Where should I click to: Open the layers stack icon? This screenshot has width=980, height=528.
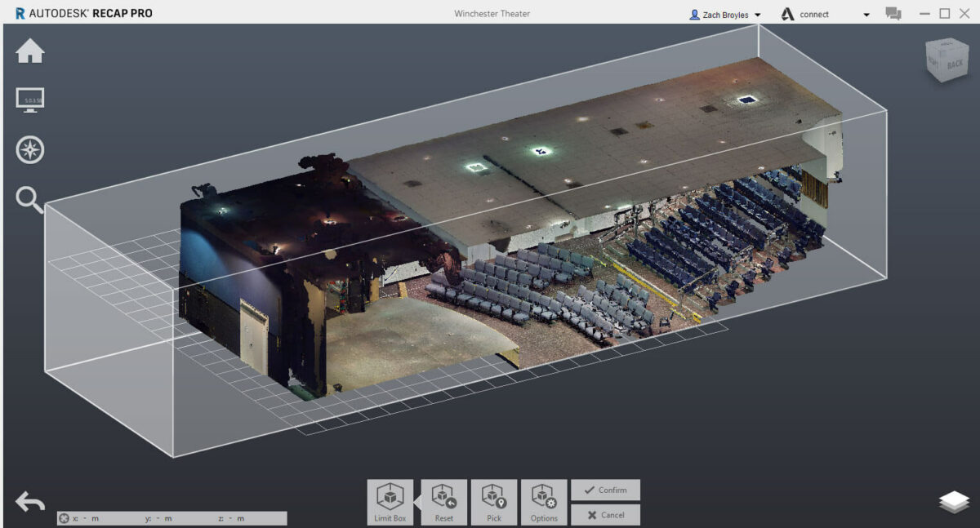point(954,503)
